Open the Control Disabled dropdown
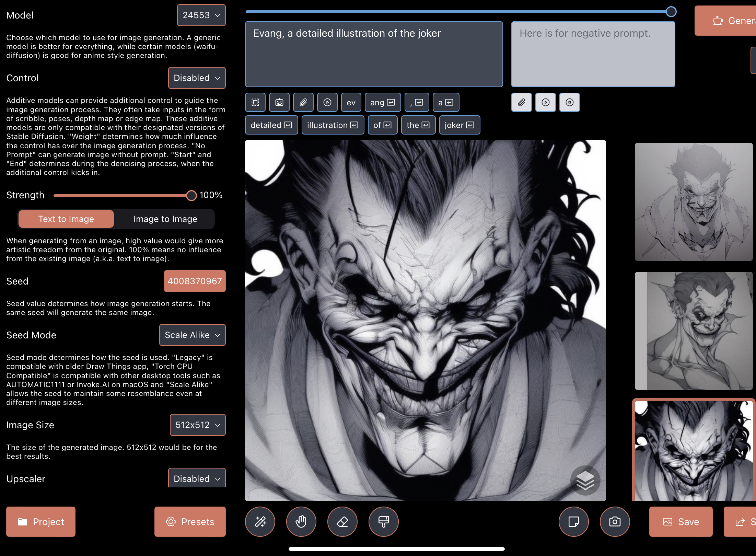The height and width of the screenshot is (556, 756). pyautogui.click(x=197, y=78)
